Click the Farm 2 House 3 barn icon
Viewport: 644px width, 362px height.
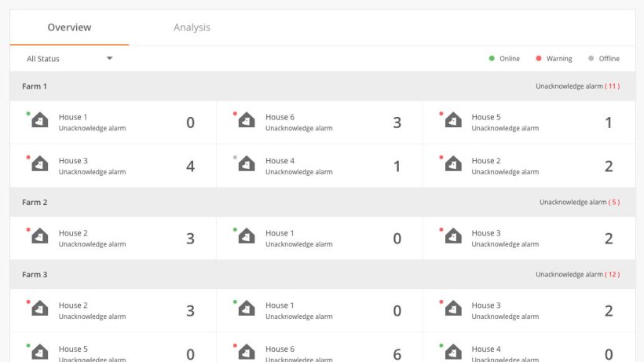coord(453,237)
